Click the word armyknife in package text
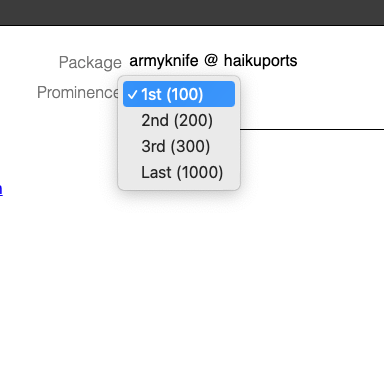 [x=164, y=61]
